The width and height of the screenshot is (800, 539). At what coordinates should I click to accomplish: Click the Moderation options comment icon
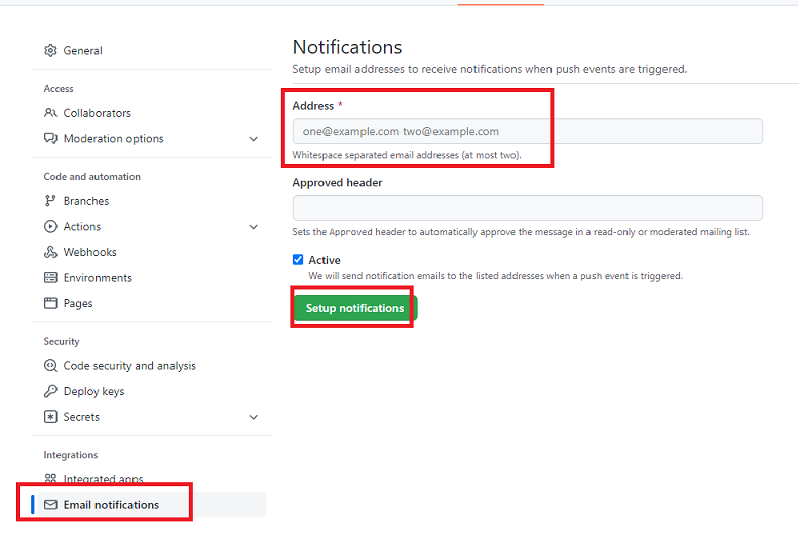[x=50, y=138]
